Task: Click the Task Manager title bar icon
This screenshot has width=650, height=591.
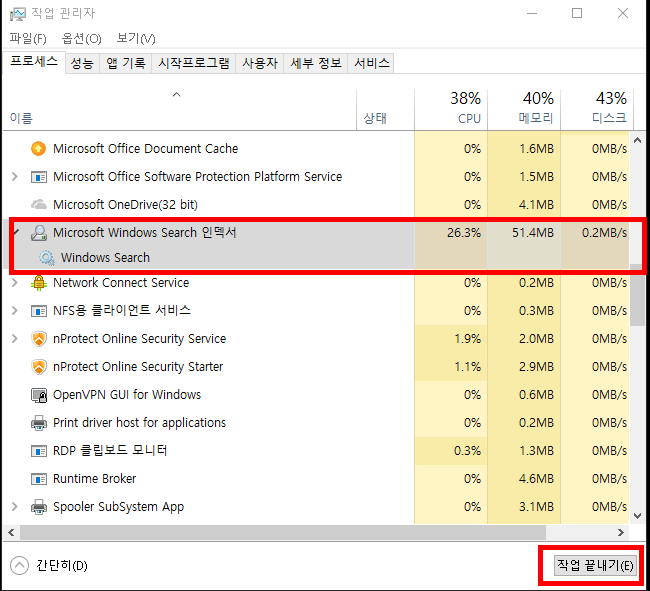Action: pyautogui.click(x=17, y=14)
